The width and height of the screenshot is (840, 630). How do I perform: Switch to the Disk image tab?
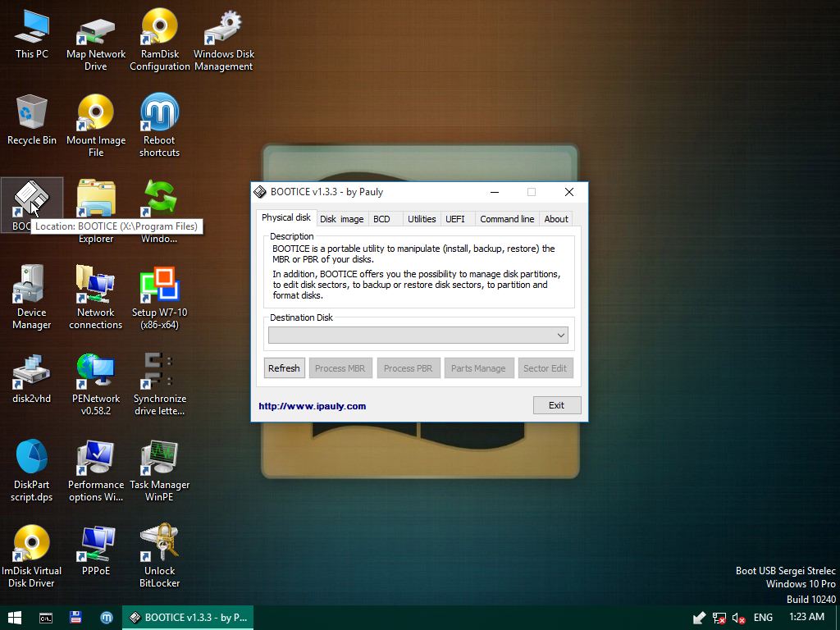342,219
